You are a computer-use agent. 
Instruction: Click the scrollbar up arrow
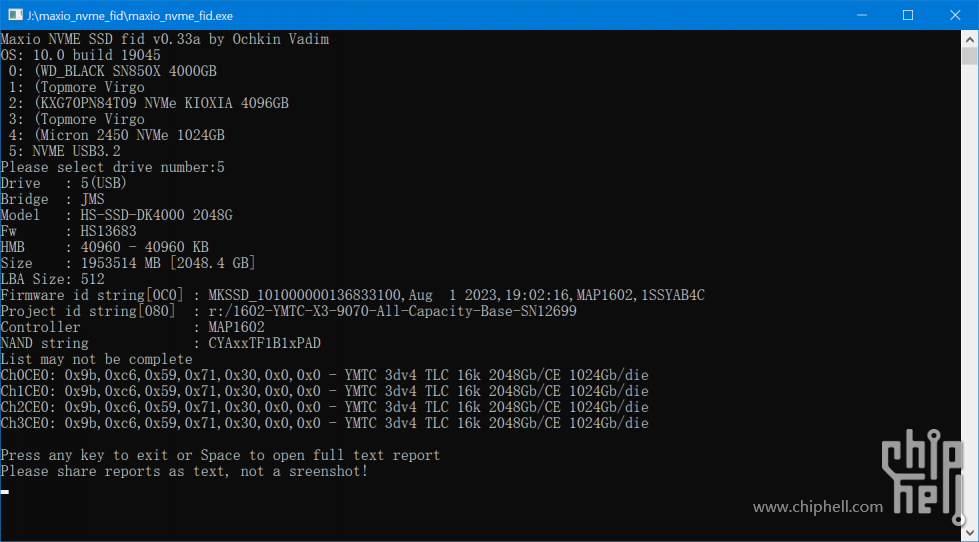(x=970, y=37)
